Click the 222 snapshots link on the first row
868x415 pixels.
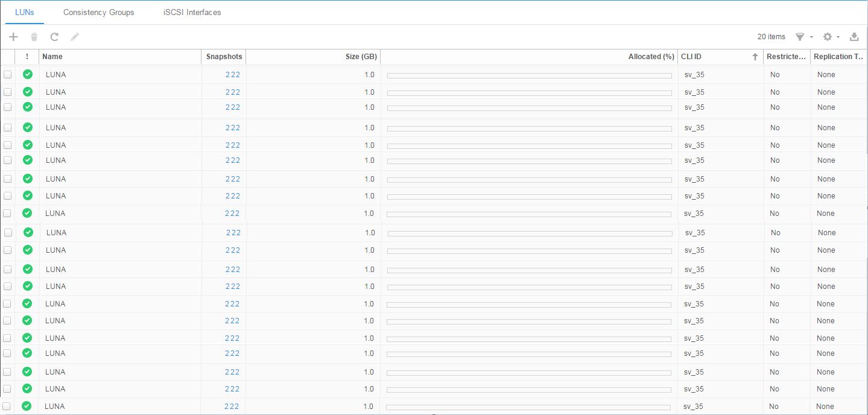click(233, 74)
